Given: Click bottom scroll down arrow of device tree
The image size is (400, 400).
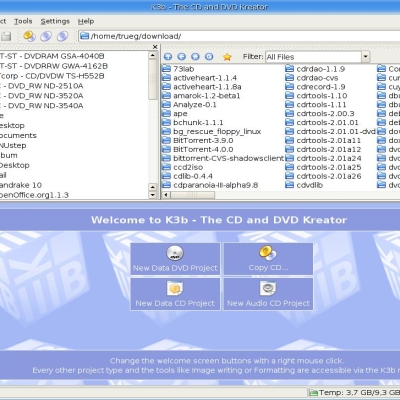Looking at the screenshot, I should click(153, 195).
